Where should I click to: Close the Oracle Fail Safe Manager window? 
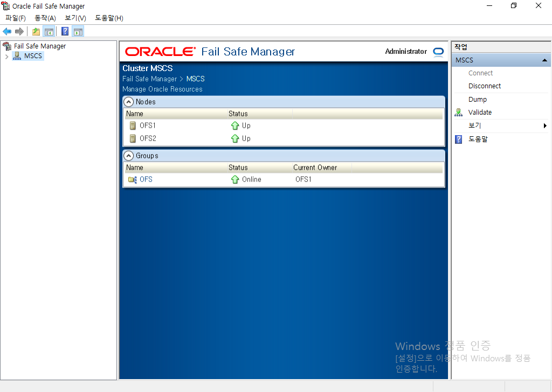539,5
